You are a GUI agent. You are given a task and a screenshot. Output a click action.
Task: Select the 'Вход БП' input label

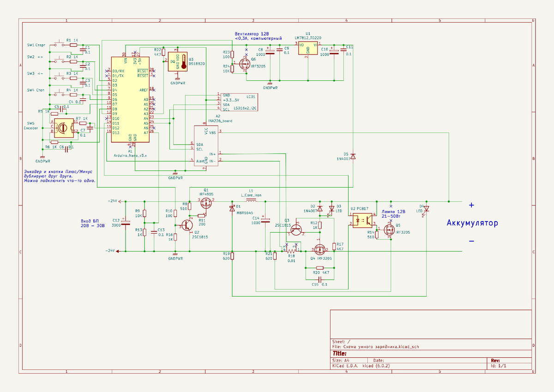coord(90,221)
